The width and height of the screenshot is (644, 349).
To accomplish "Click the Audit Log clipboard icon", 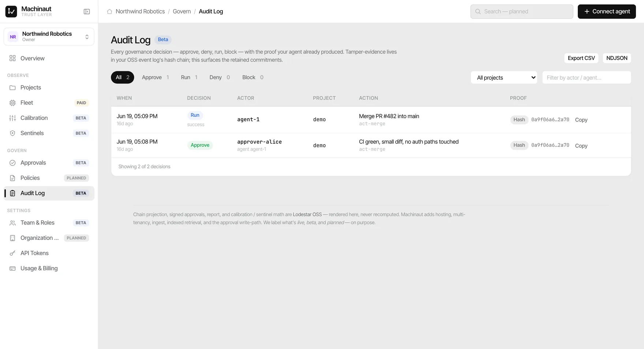I will tap(12, 193).
